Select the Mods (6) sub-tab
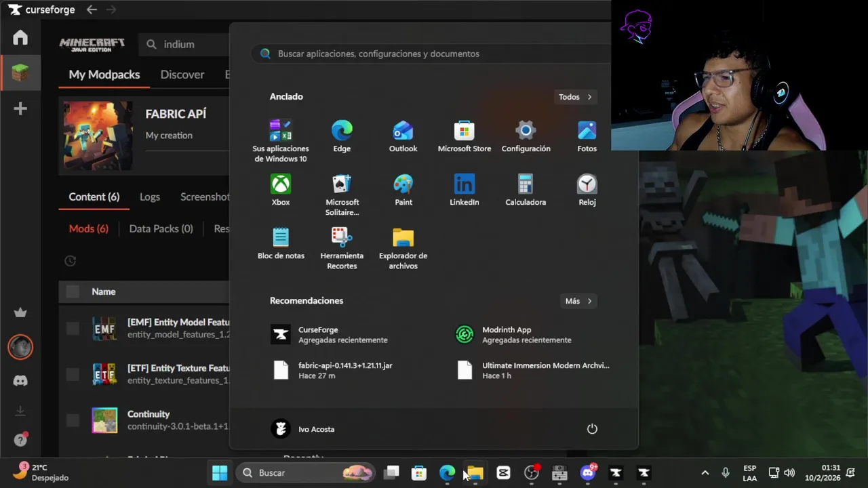868x488 pixels. point(89,228)
